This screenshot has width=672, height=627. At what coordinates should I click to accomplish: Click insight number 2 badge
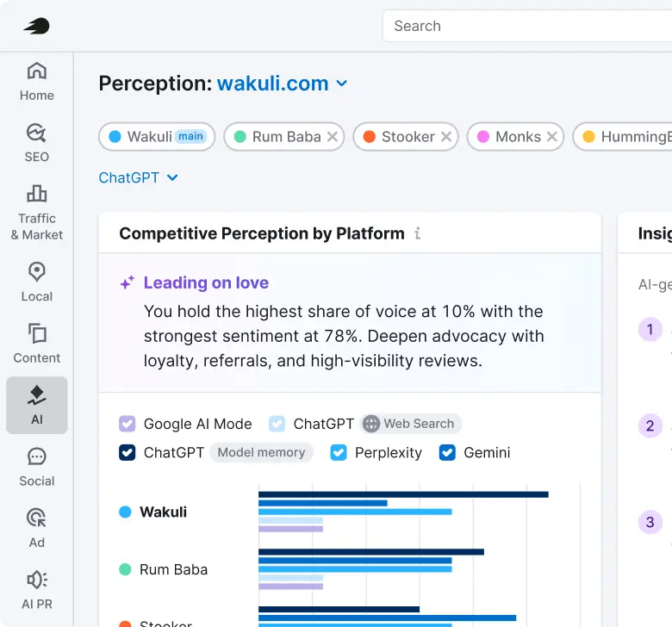coord(650,425)
